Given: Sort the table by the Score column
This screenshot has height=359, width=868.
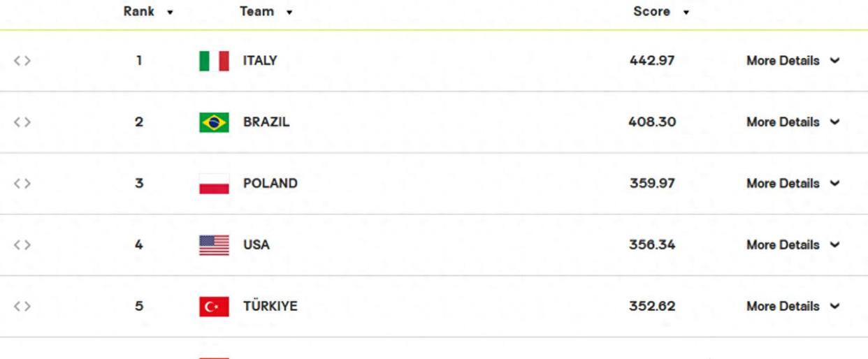Looking at the screenshot, I should pos(661,11).
